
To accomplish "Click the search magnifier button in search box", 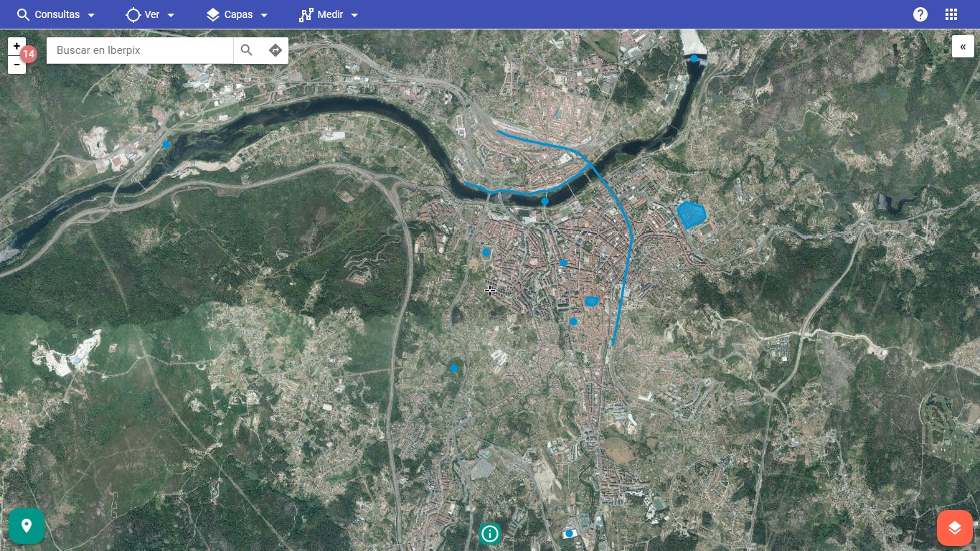I will point(247,50).
